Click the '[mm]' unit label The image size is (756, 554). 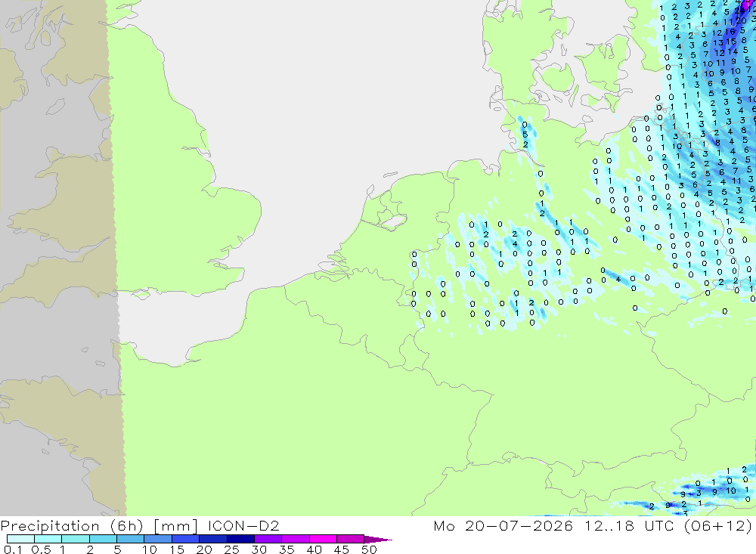(175, 526)
